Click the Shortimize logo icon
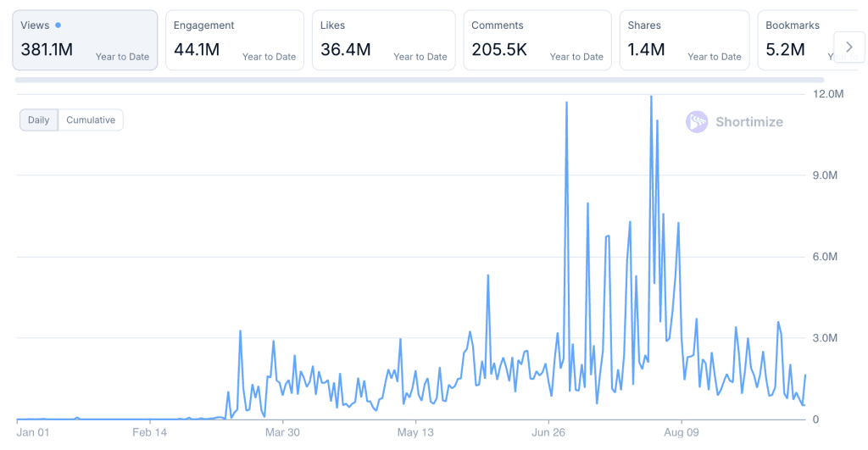The image size is (868, 450). pyautogui.click(x=697, y=122)
